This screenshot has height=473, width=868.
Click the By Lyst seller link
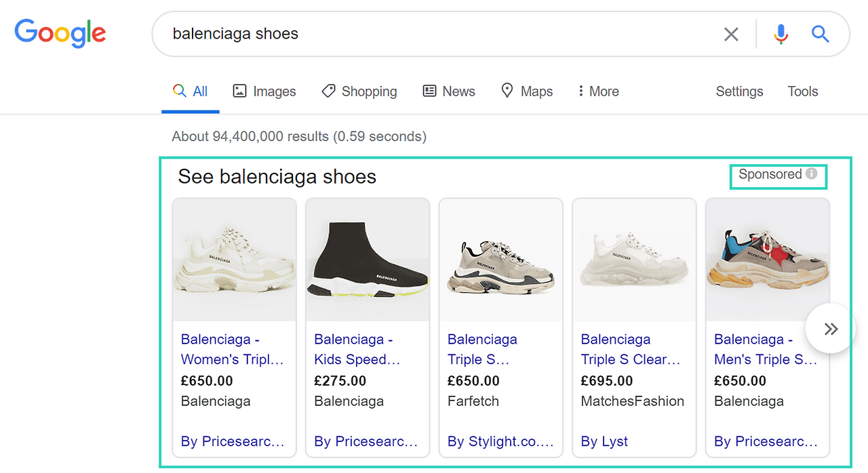tap(604, 441)
